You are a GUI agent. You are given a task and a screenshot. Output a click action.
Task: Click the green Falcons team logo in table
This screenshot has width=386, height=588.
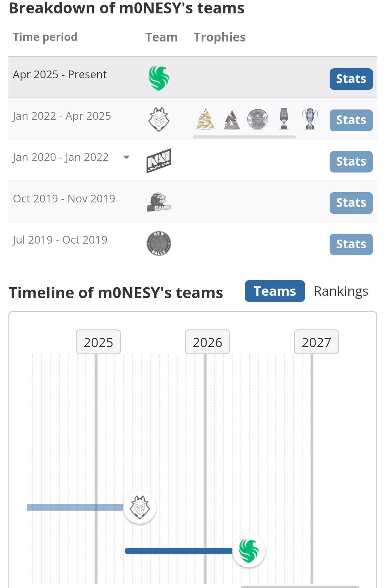(x=159, y=78)
